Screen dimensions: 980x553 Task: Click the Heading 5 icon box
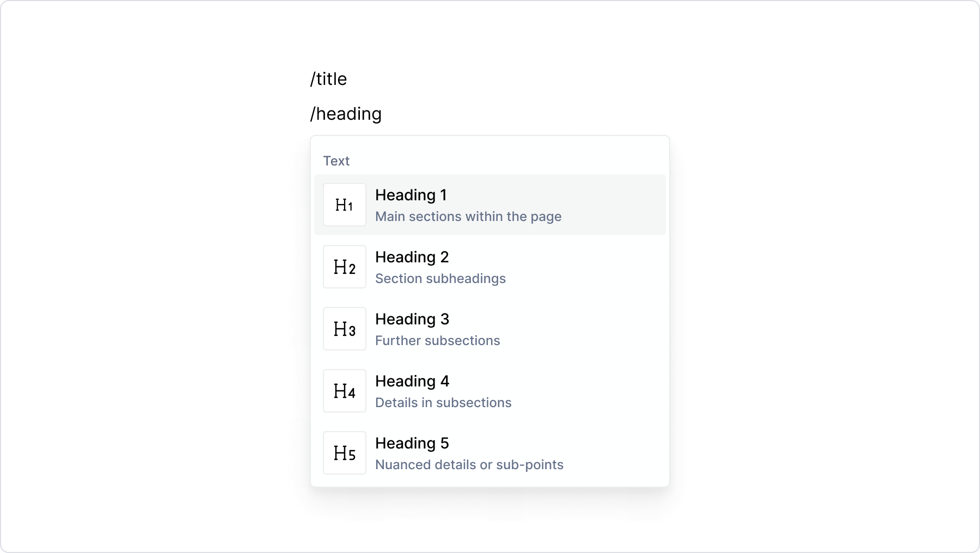[344, 452]
